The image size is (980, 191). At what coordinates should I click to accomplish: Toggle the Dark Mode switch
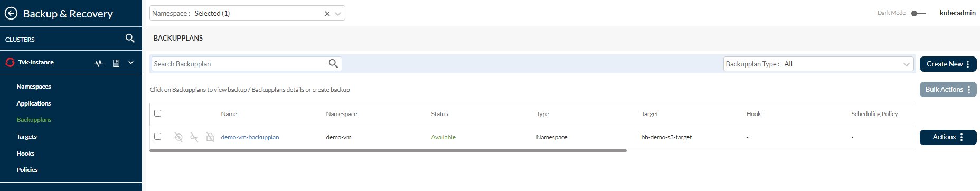tap(918, 13)
